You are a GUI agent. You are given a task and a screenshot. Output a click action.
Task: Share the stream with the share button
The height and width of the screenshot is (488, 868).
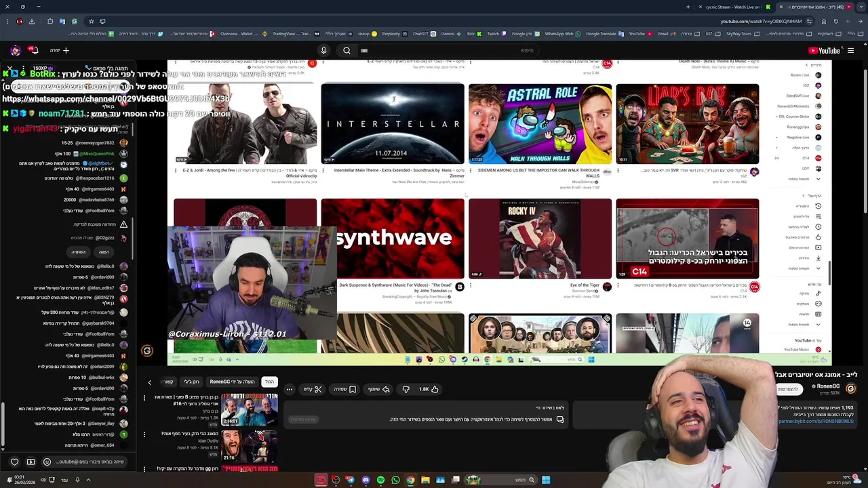tap(379, 389)
